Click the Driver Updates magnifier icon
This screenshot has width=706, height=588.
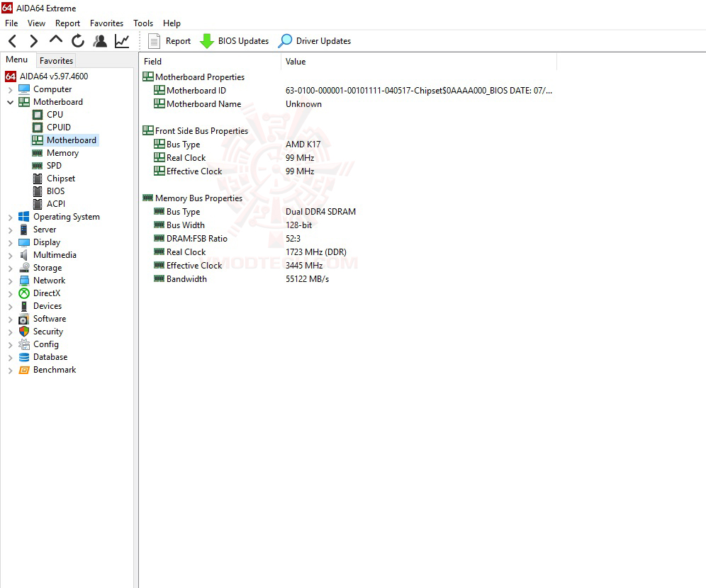(285, 41)
